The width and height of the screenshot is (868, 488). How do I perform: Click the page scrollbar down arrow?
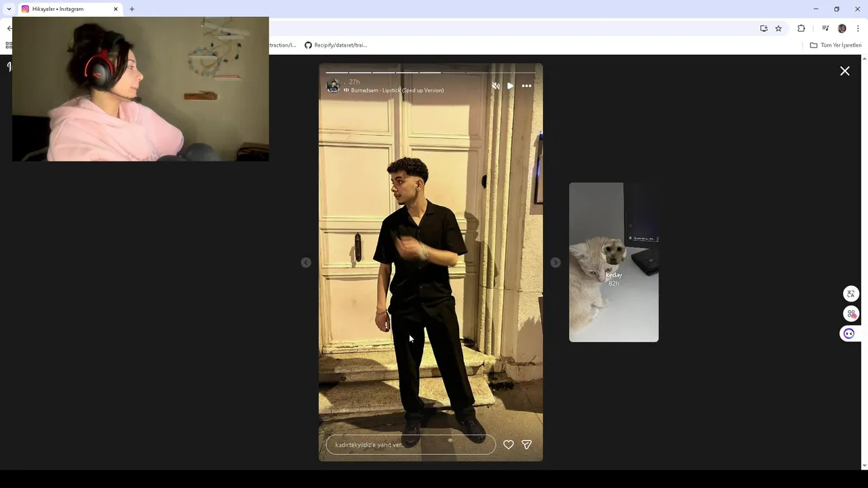[864, 466]
